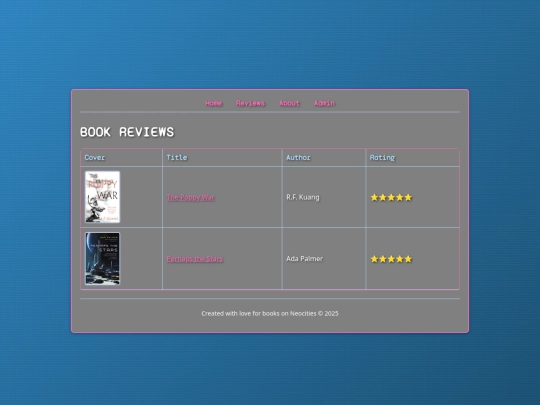Click the Rating column header

tap(412, 158)
